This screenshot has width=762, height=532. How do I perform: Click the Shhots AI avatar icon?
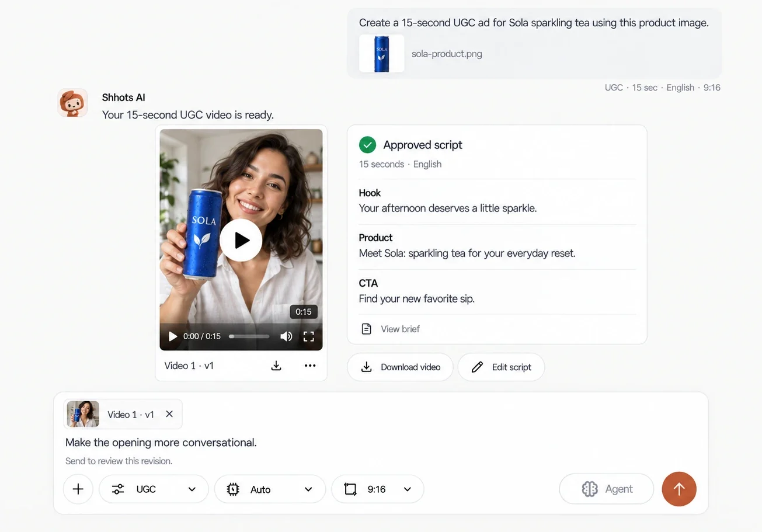tap(73, 103)
